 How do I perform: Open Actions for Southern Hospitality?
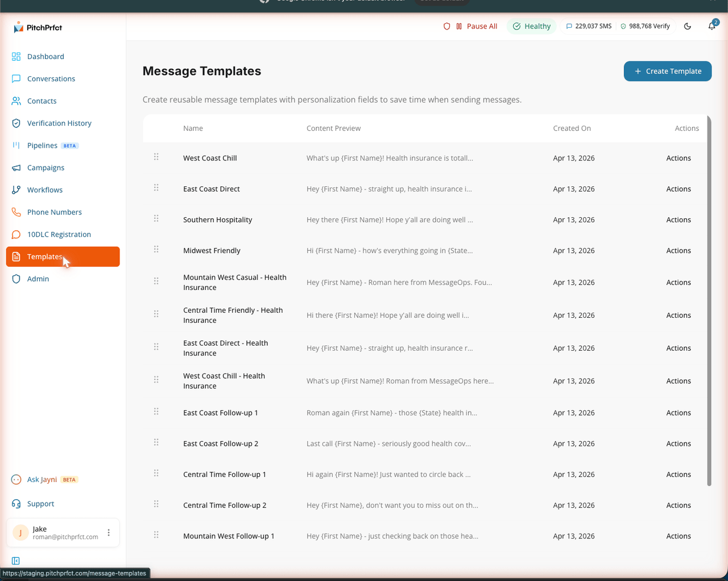click(x=679, y=219)
